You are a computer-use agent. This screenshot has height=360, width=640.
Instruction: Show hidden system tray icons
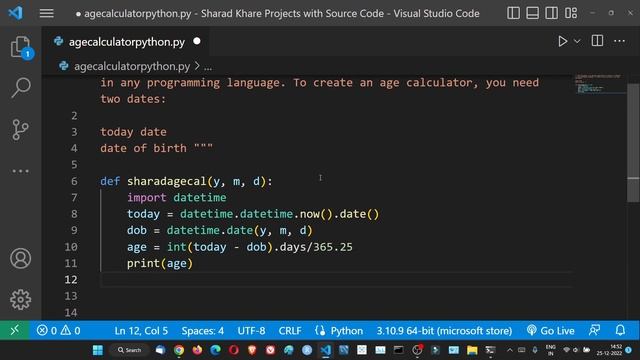(510, 350)
